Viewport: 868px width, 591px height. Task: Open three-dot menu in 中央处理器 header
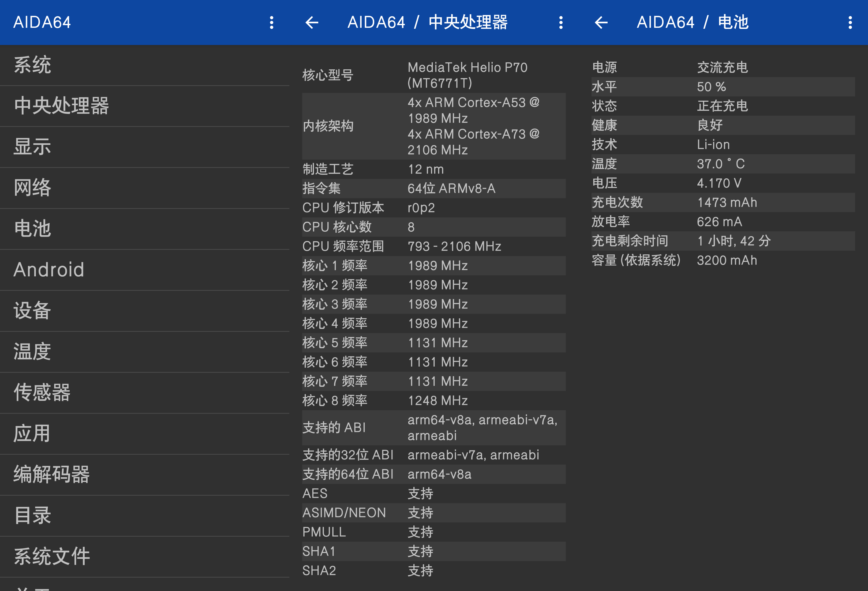coord(561,22)
